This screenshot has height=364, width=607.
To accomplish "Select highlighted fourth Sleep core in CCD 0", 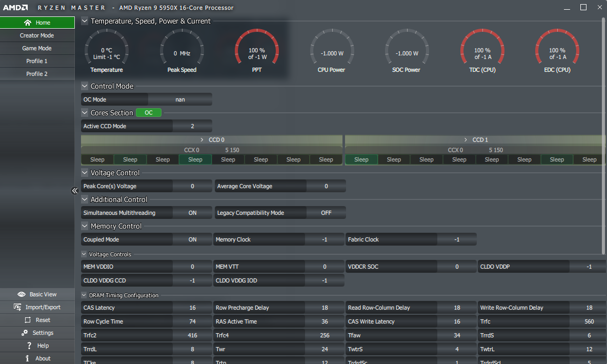I will point(195,159).
